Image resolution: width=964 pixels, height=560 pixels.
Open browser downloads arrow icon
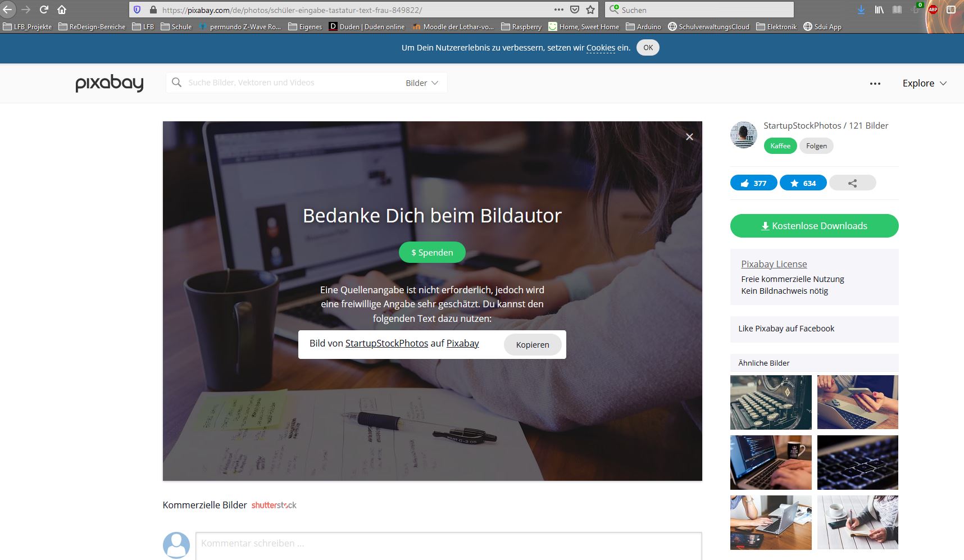point(861,10)
